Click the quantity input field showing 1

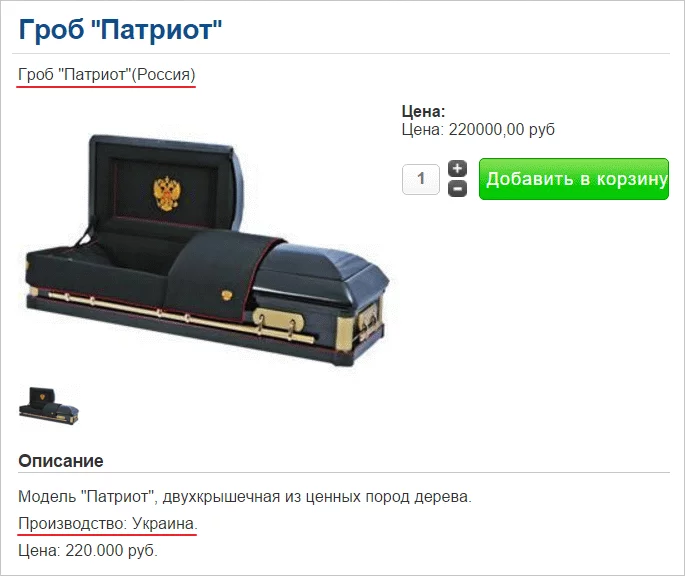421,179
